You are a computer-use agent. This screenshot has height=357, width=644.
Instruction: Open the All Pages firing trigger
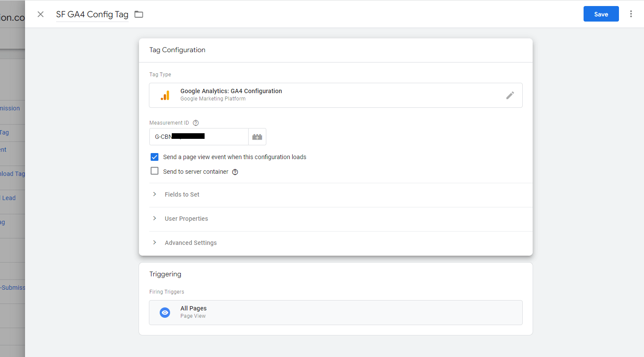coord(335,313)
